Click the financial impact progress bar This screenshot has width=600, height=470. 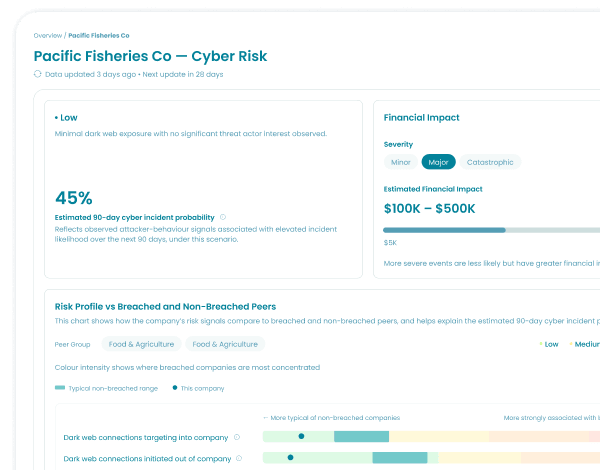[491, 230]
